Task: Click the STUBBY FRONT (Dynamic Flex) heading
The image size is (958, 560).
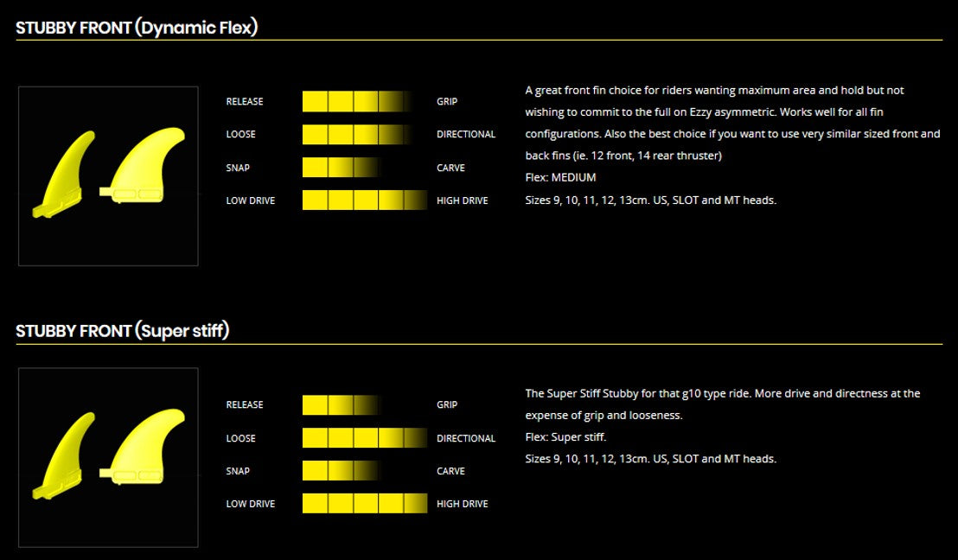Action: point(137,28)
